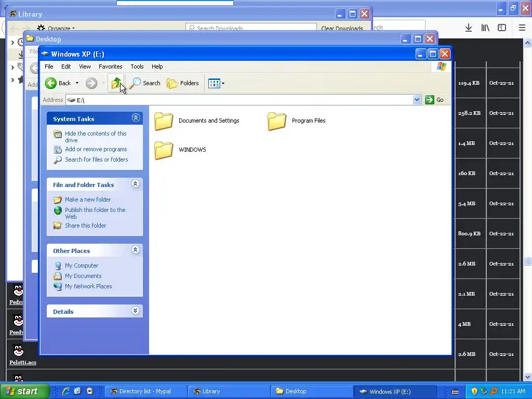The width and height of the screenshot is (532, 399).
Task: Click the security shield tray icon
Action: 474,392
